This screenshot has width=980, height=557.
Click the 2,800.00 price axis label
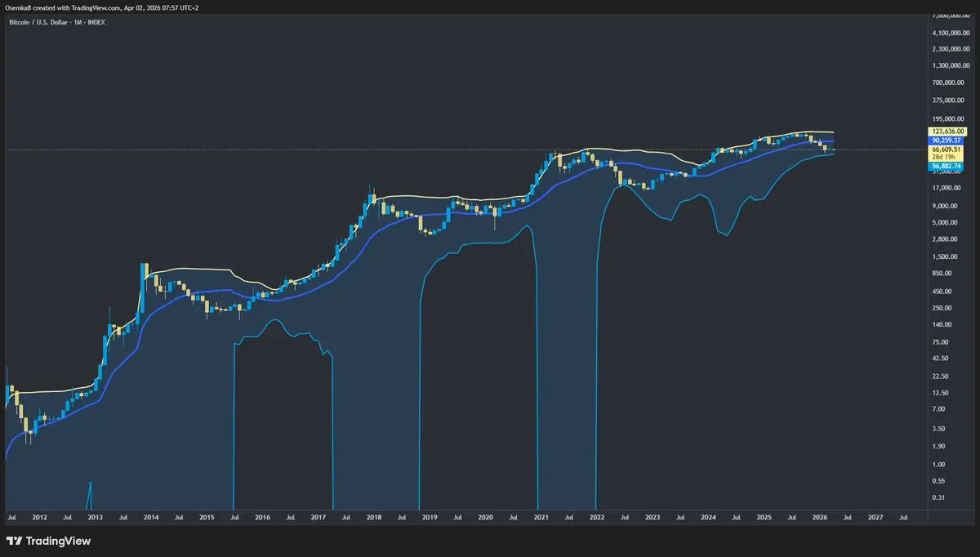(945, 238)
